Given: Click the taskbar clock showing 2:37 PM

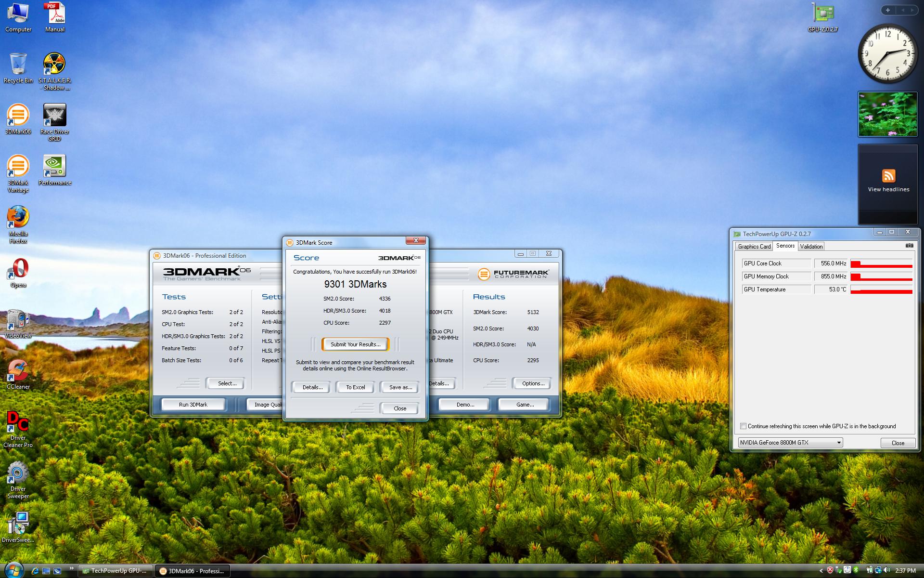Looking at the screenshot, I should [905, 571].
